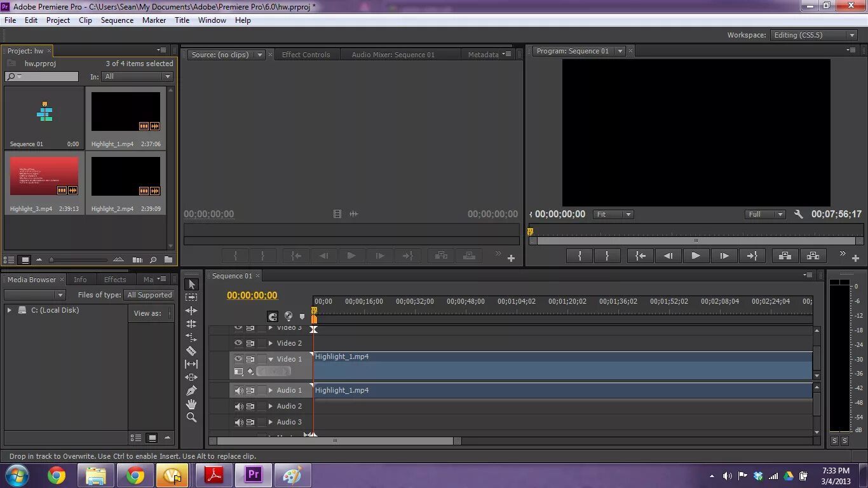Select Highlight_3.mp4 thumbnail in Project panel
This screenshot has width=868, height=488.
pyautogui.click(x=44, y=177)
